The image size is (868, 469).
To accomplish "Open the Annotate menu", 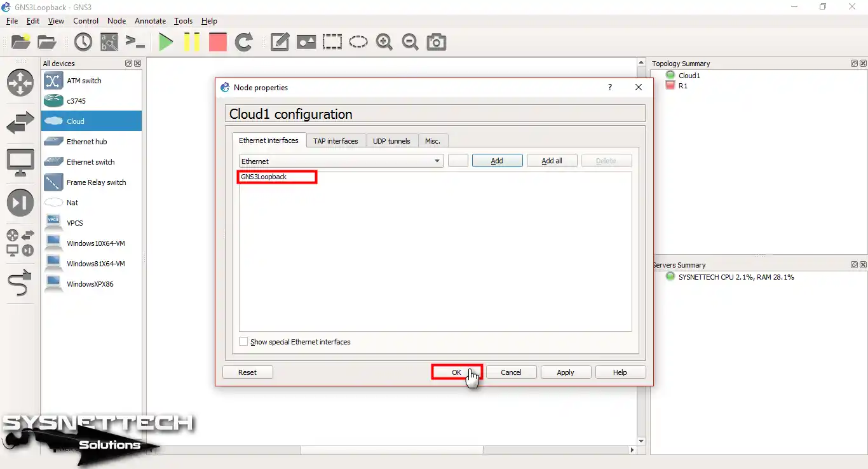I will (151, 21).
